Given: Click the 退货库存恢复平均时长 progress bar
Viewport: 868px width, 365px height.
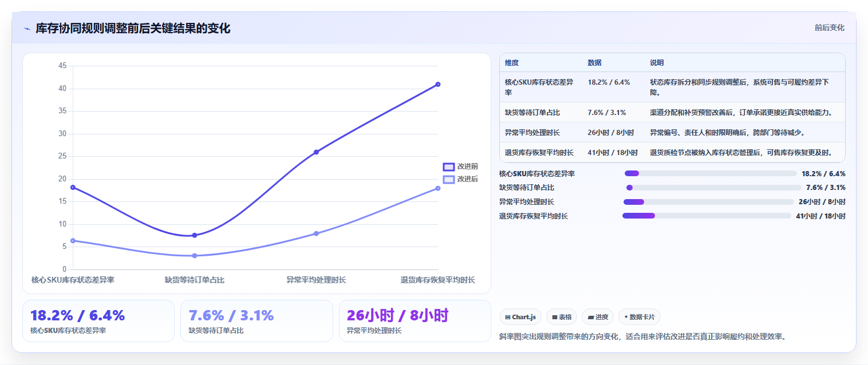Looking at the screenshot, I should click(x=707, y=216).
